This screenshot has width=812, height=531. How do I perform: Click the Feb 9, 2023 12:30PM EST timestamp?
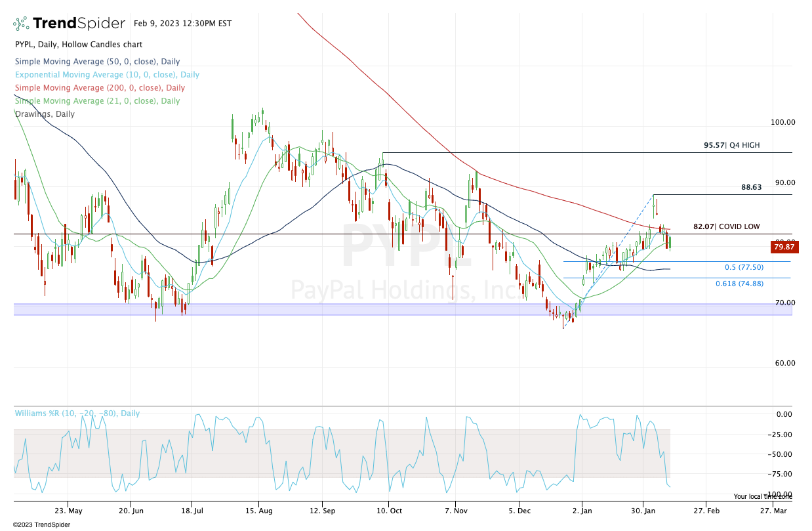point(182,23)
